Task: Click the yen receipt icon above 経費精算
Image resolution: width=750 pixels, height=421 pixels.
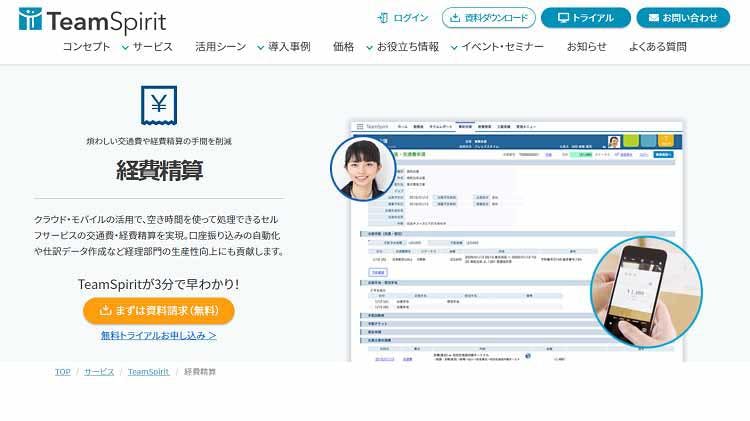Action: pyautogui.click(x=159, y=105)
